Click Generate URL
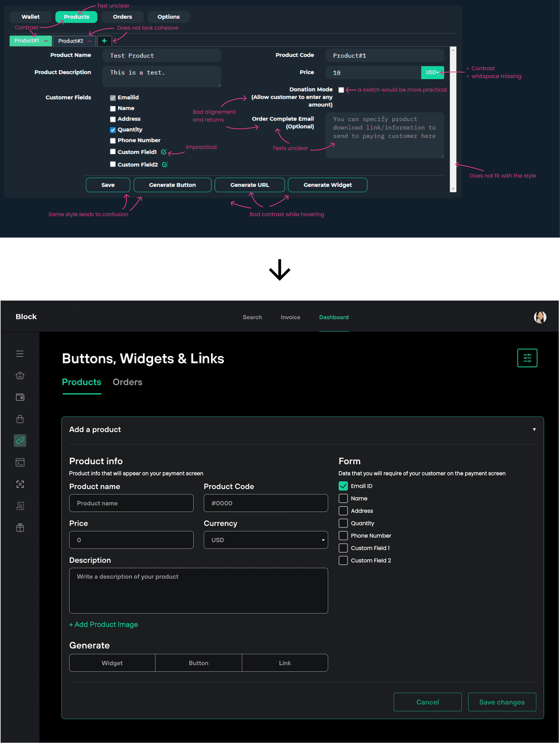 click(249, 185)
